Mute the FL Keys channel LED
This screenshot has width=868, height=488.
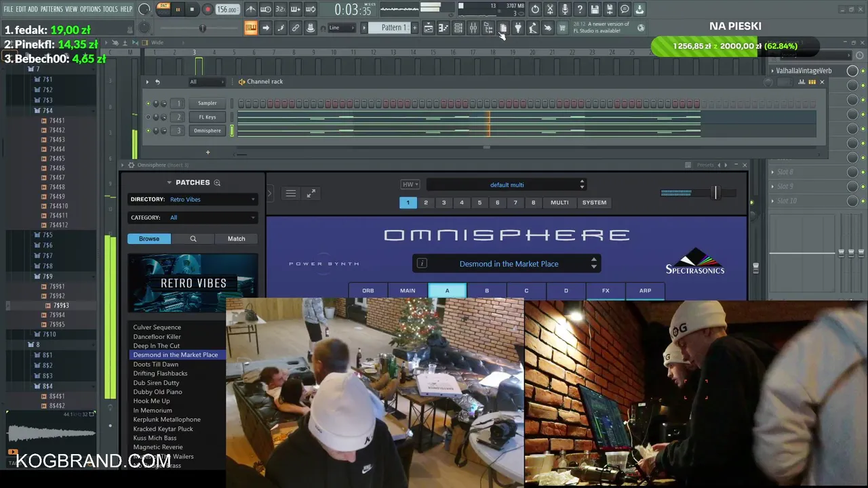(148, 117)
